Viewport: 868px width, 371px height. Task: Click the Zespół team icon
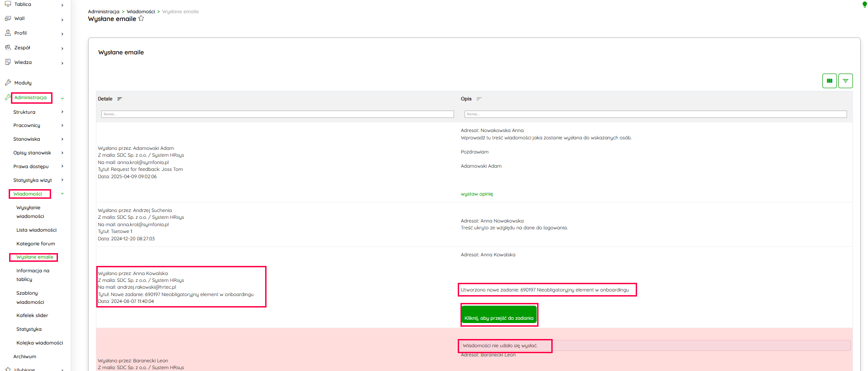click(8, 48)
